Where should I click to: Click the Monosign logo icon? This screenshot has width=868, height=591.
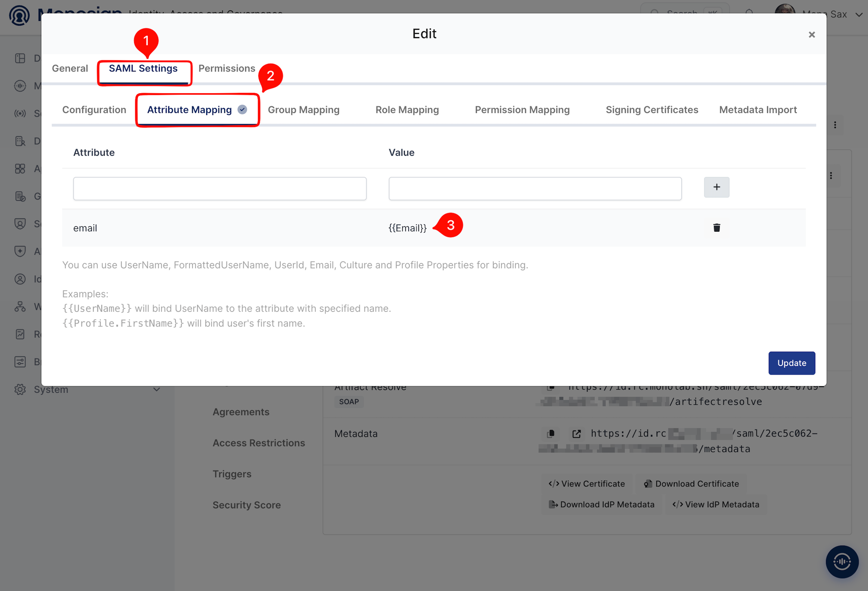click(x=19, y=15)
